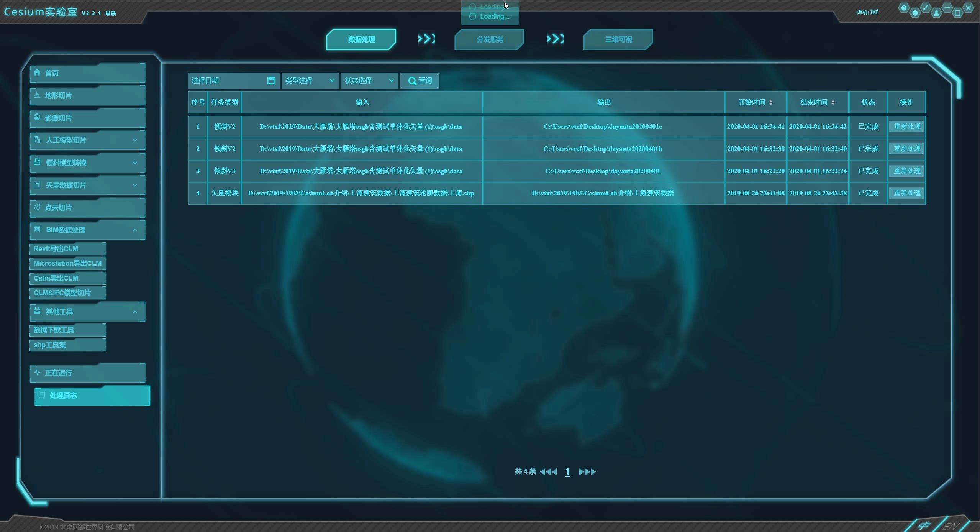Switch to 分发服务 tab
The width and height of the screenshot is (980, 532).
(x=490, y=39)
